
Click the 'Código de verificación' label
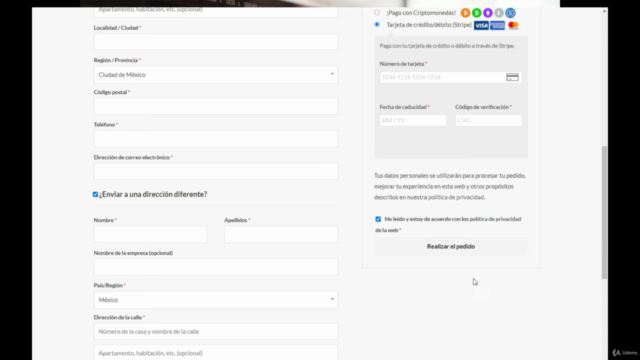(x=483, y=107)
